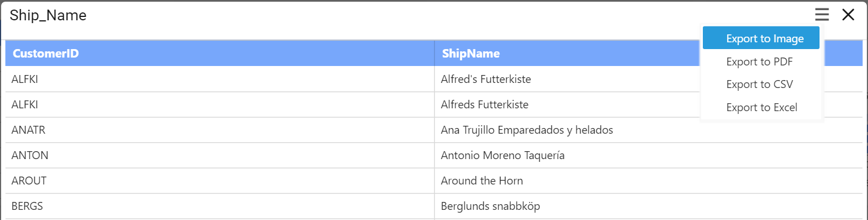Select Export to Image
The width and height of the screenshot is (868, 220).
761,38
